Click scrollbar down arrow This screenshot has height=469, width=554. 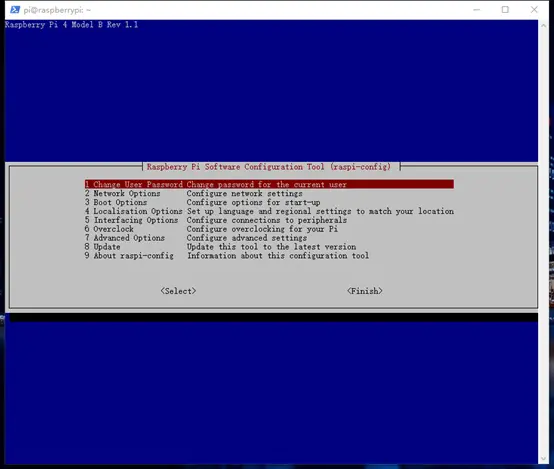tap(544, 458)
